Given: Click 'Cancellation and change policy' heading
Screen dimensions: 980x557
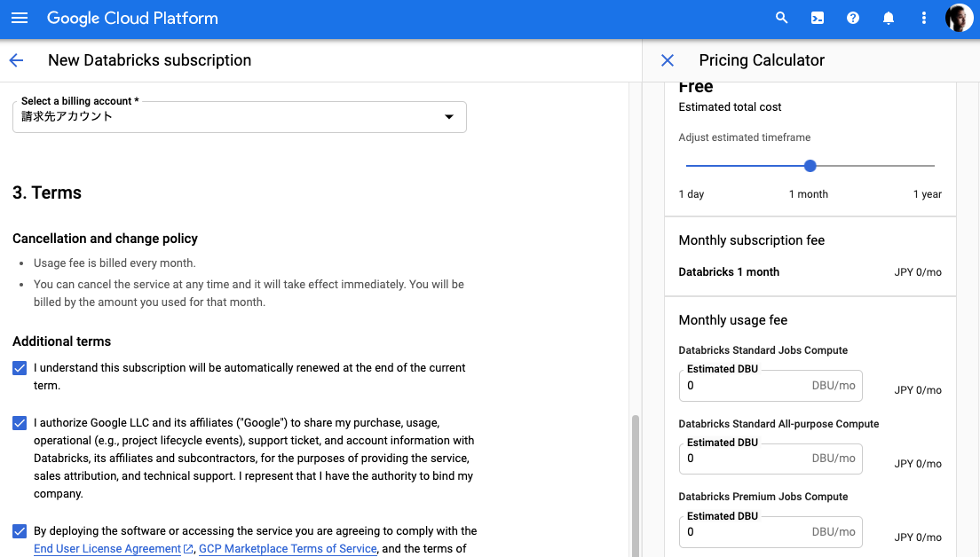Looking at the screenshot, I should click(105, 239).
